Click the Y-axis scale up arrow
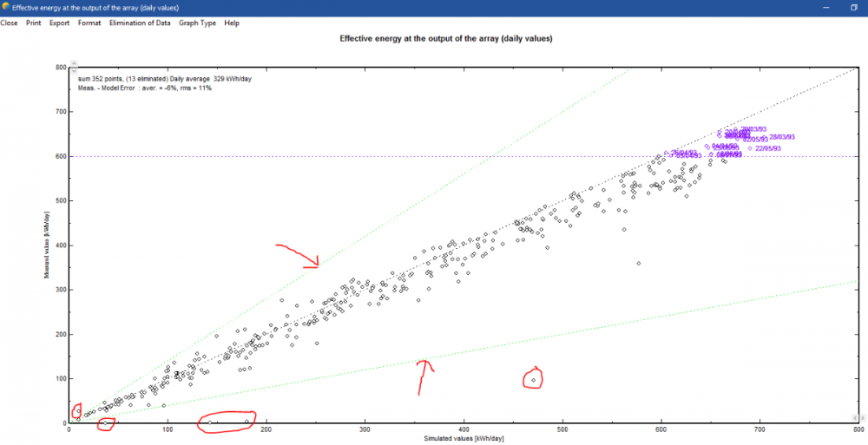 click(74, 63)
